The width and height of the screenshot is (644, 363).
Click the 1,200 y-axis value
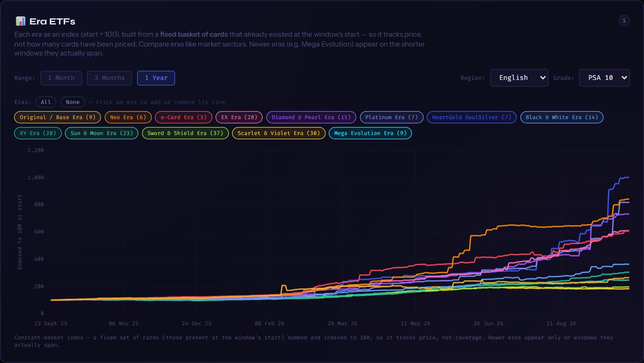(x=36, y=150)
